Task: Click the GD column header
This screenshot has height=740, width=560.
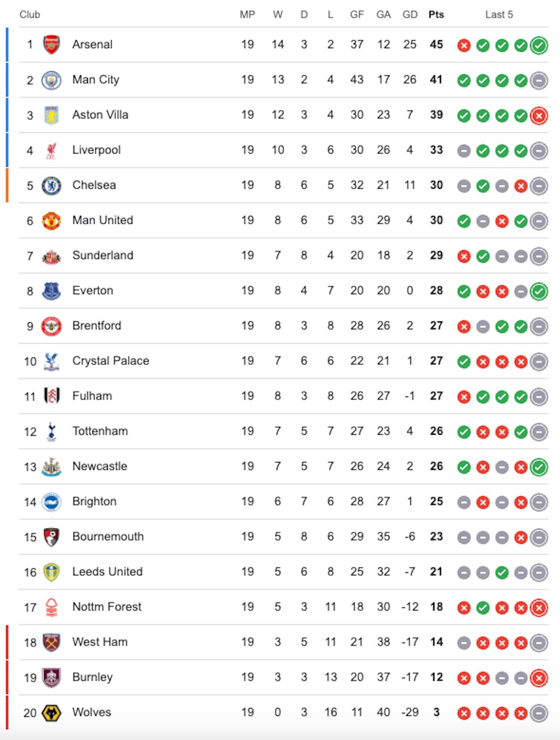Action: (410, 14)
